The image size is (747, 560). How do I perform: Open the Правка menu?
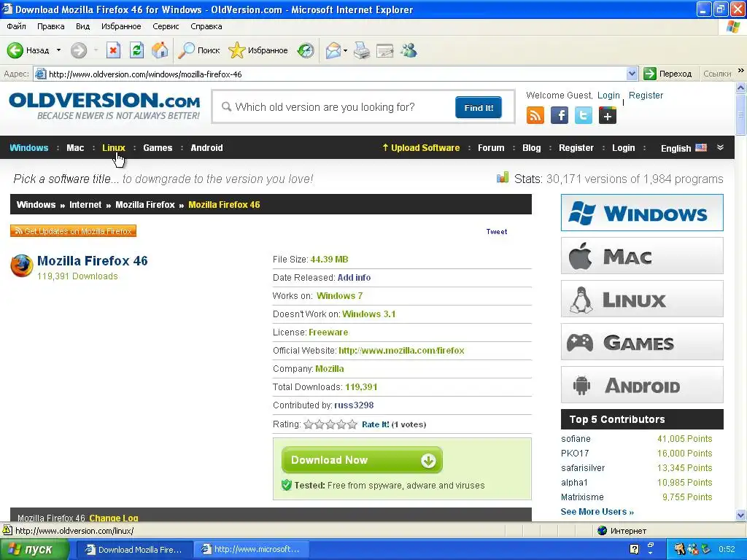[x=51, y=26]
